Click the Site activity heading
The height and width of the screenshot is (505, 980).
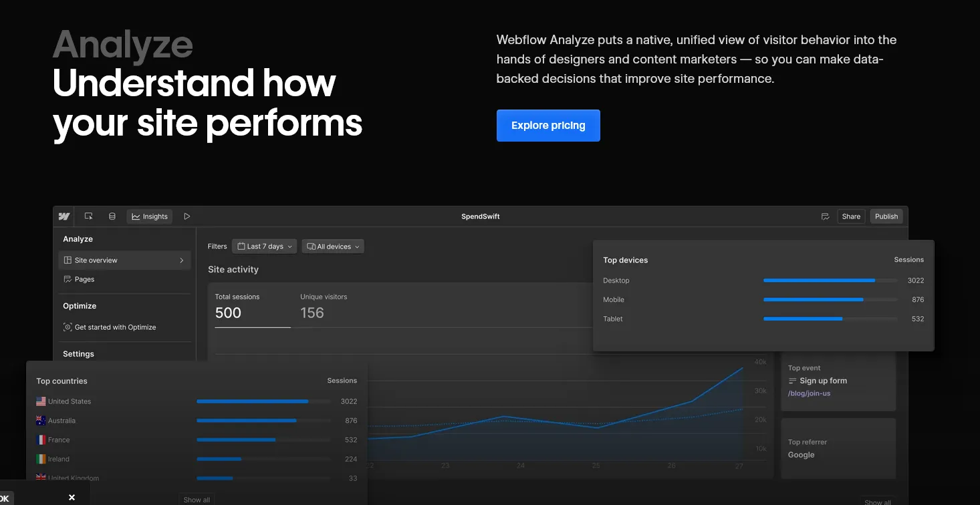pyautogui.click(x=233, y=270)
